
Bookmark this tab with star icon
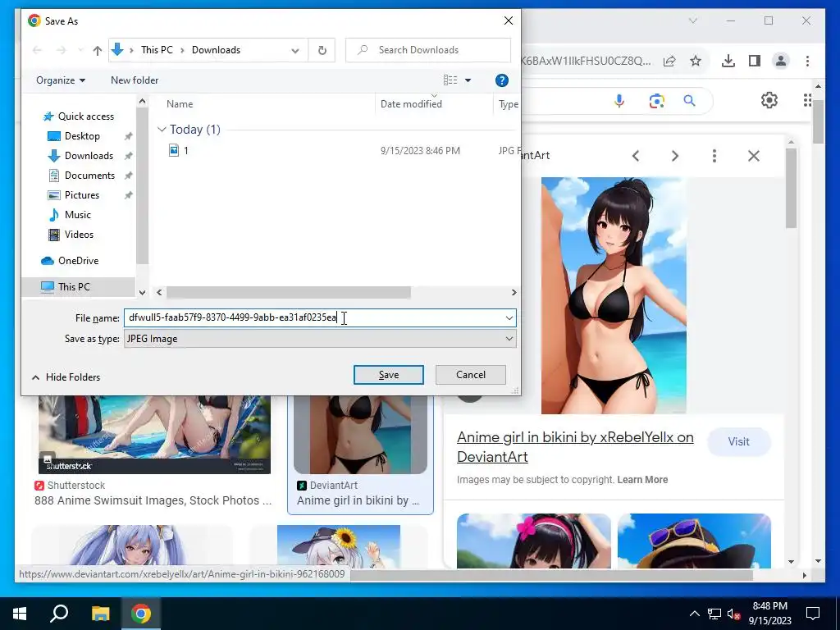[696, 61]
